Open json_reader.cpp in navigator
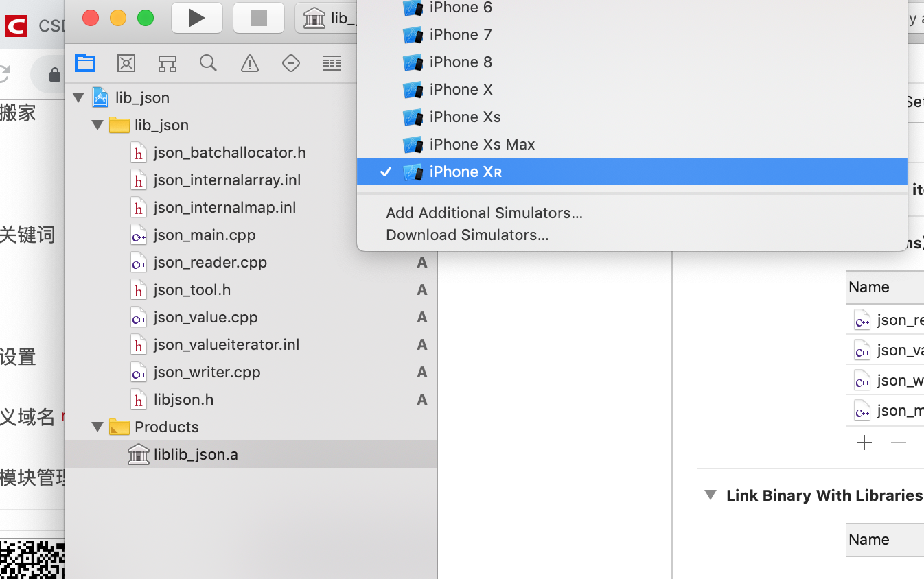This screenshot has width=924, height=579. [210, 262]
